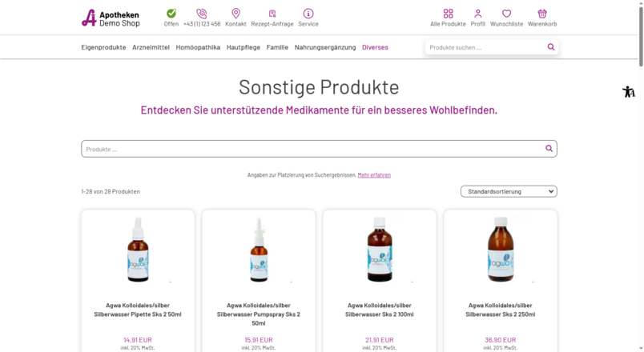Open the Rezept-Anfrage icon
The image size is (644, 352).
point(272,14)
